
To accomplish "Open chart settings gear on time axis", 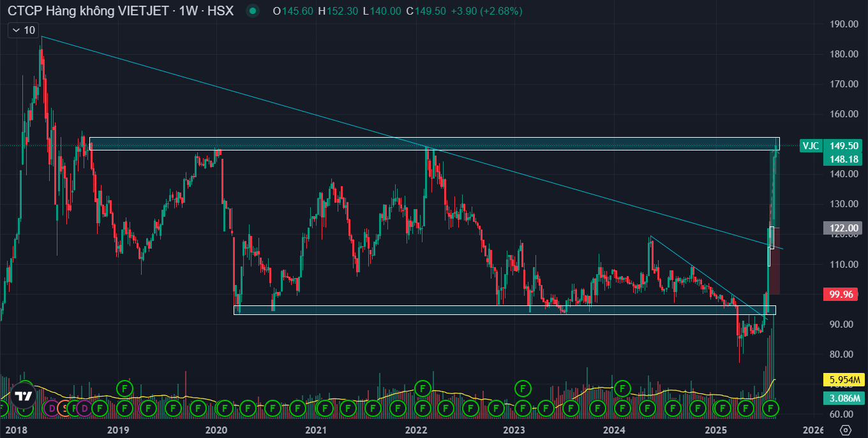I will pos(846,430).
